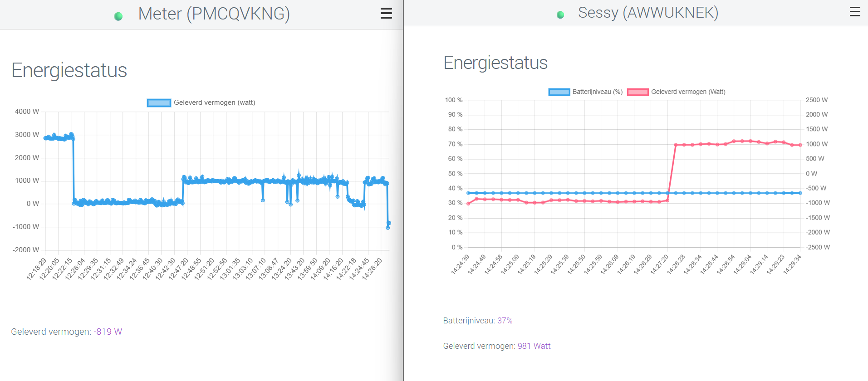Screen dimensions: 868x381
Task: Click the blue Batterijniveau legend color box
Action: [x=559, y=92]
